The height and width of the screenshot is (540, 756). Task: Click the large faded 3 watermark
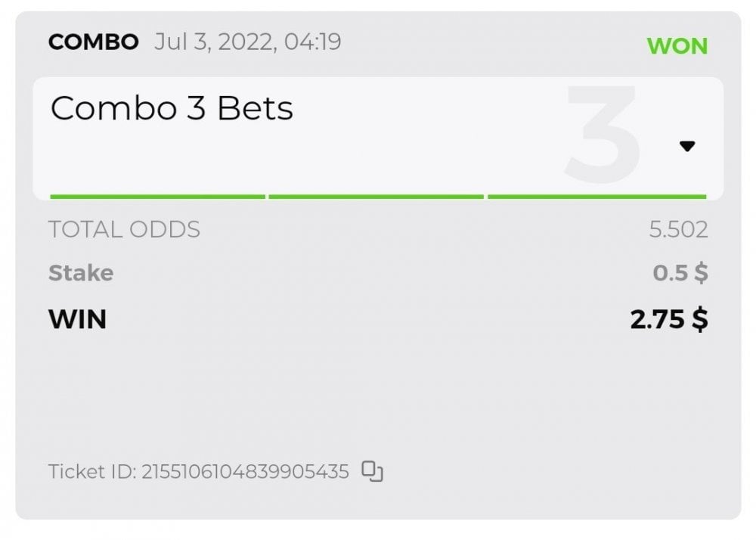pos(603,132)
